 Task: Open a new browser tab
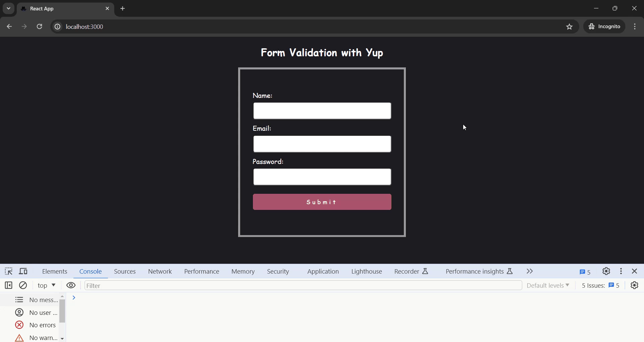click(x=123, y=8)
